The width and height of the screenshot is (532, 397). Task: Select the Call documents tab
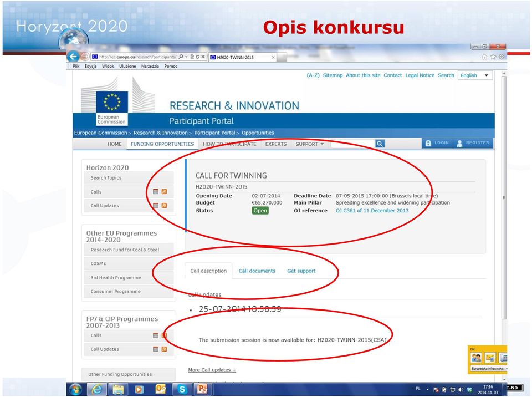tap(257, 271)
